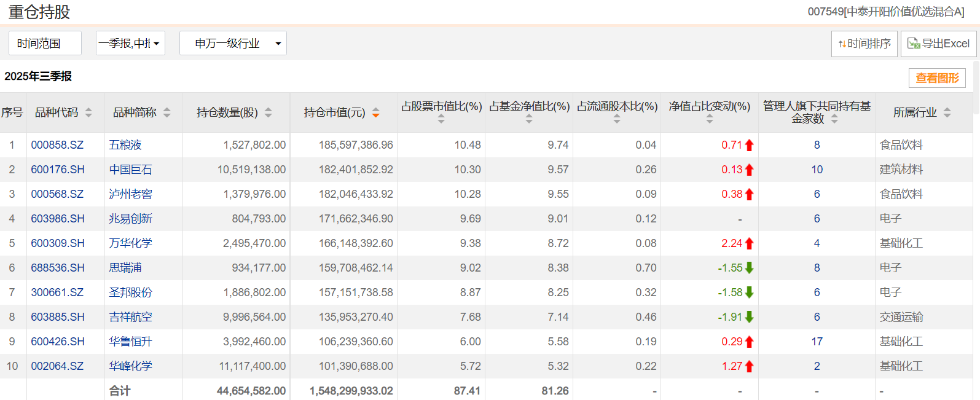
Task: Open stock code 000858.SZ link
Action: click(x=57, y=145)
